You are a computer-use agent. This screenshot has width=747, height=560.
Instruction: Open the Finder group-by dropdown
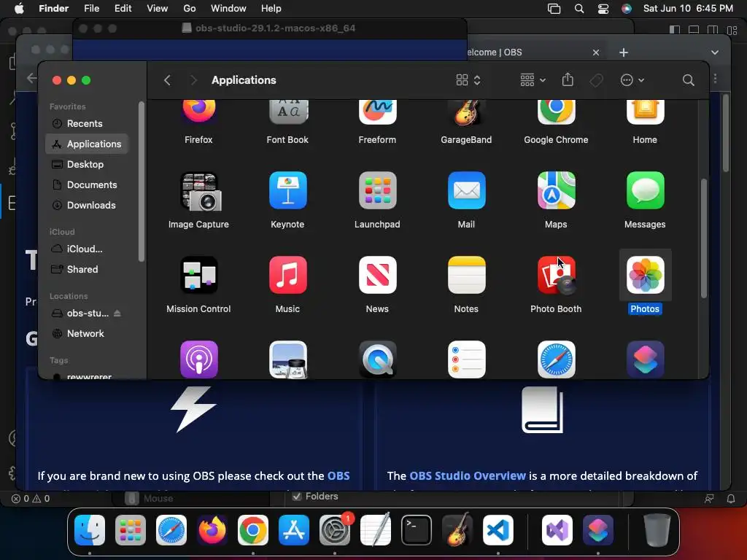tap(533, 80)
